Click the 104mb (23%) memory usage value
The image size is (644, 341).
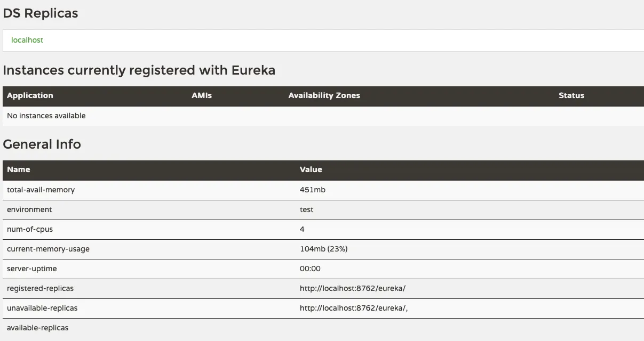323,249
